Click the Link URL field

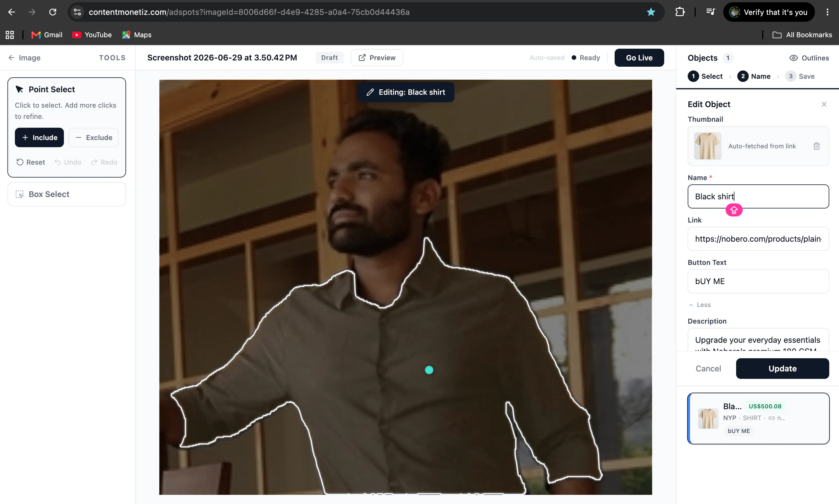[758, 239]
